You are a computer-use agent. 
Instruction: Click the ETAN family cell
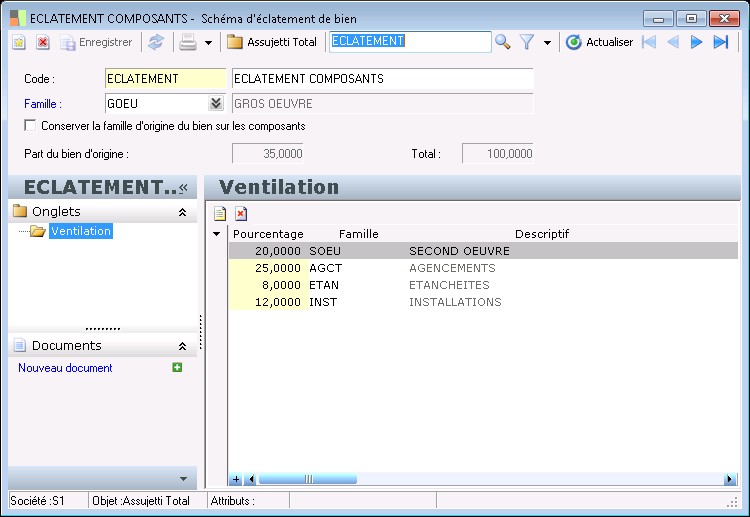coord(356,285)
